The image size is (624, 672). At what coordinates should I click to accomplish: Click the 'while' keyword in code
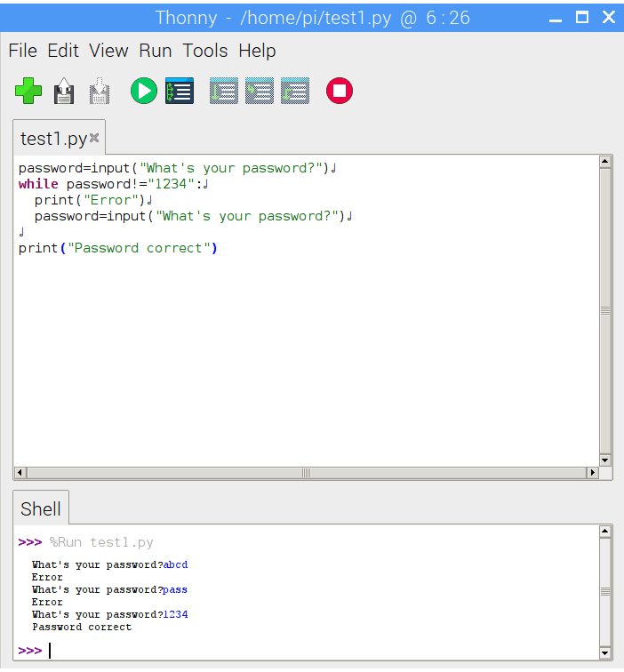click(38, 184)
